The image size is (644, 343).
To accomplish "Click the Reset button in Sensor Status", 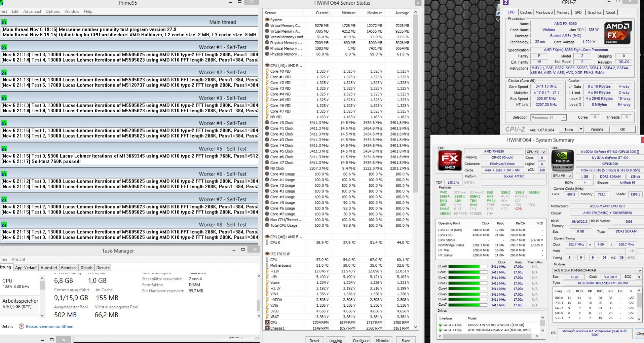I will (x=314, y=340).
